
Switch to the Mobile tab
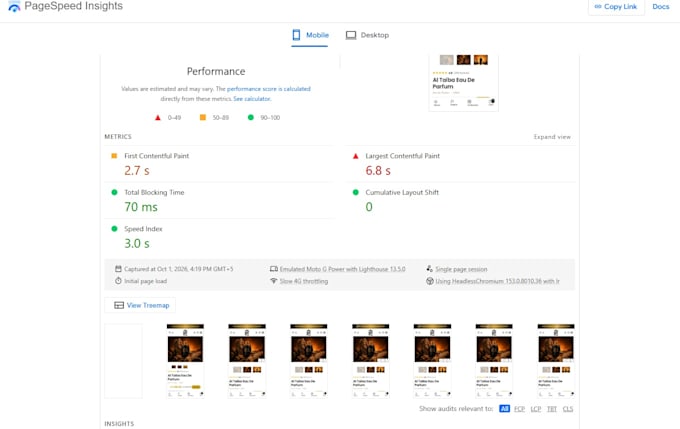310,35
